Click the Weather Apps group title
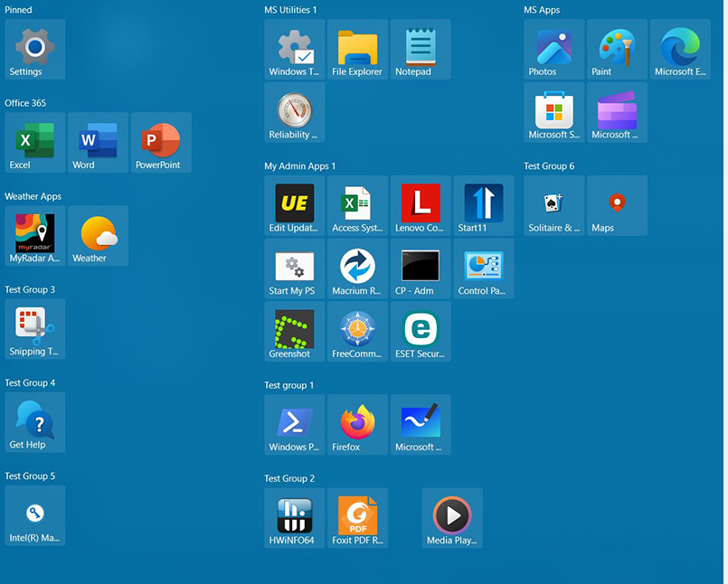Image resolution: width=728 pixels, height=584 pixels. click(33, 196)
